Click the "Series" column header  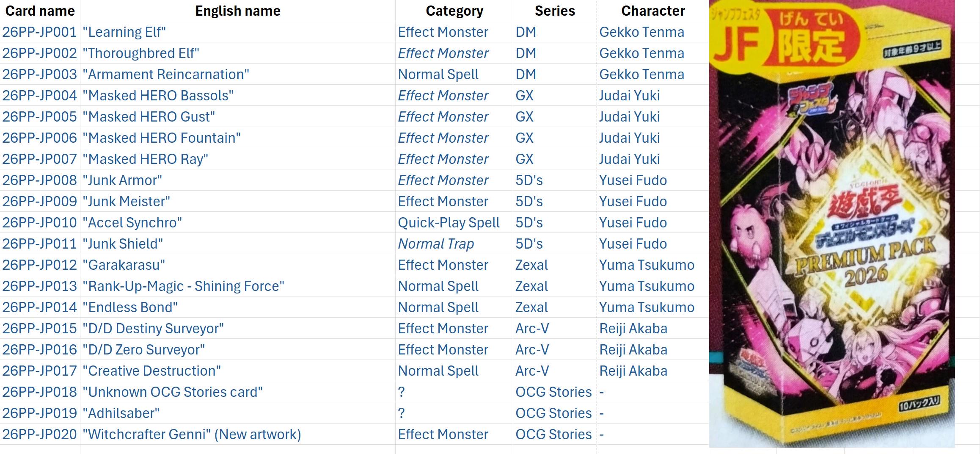pyautogui.click(x=554, y=11)
